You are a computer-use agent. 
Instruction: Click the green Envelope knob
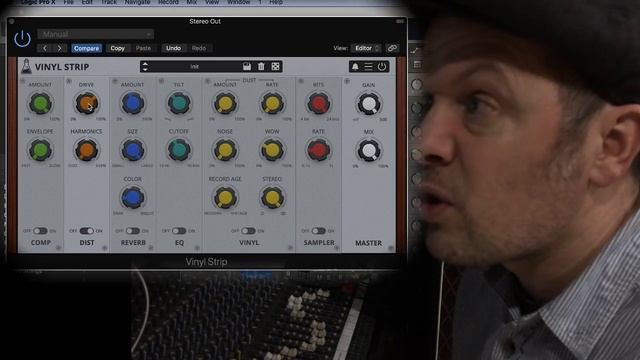click(x=40, y=150)
